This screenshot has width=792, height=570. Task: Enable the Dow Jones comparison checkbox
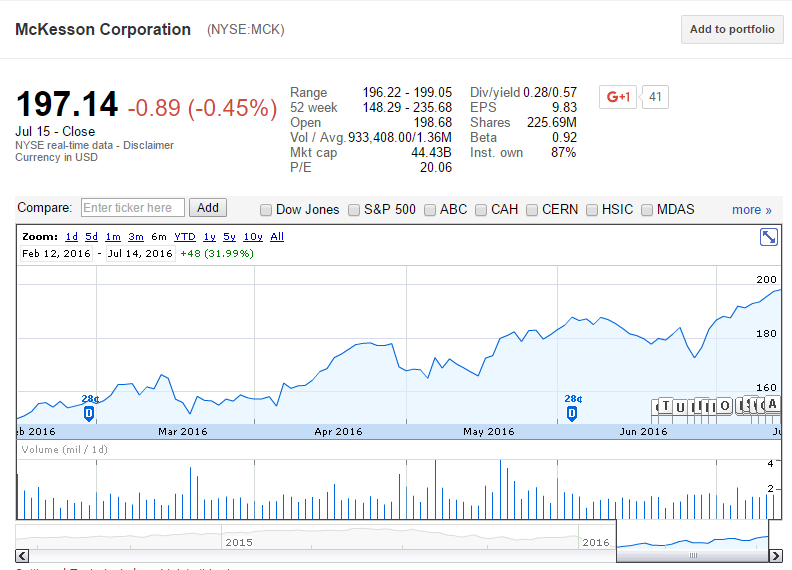[266, 210]
